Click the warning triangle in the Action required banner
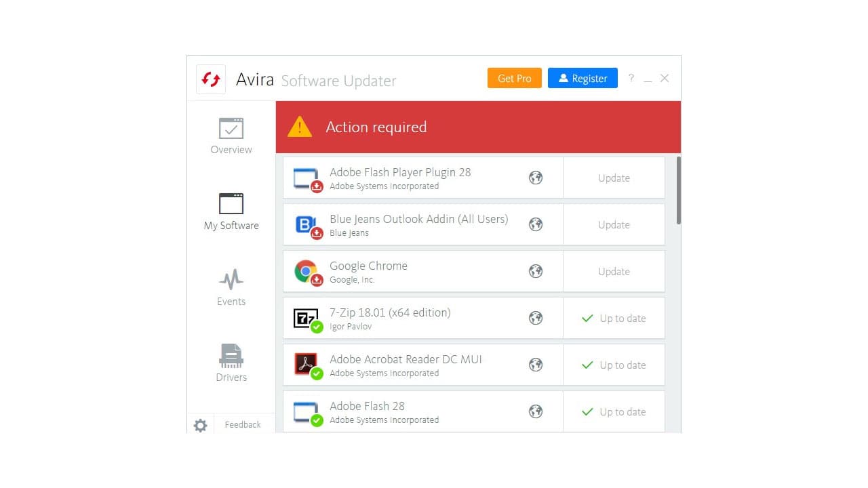This screenshot has width=868, height=488. (x=299, y=126)
